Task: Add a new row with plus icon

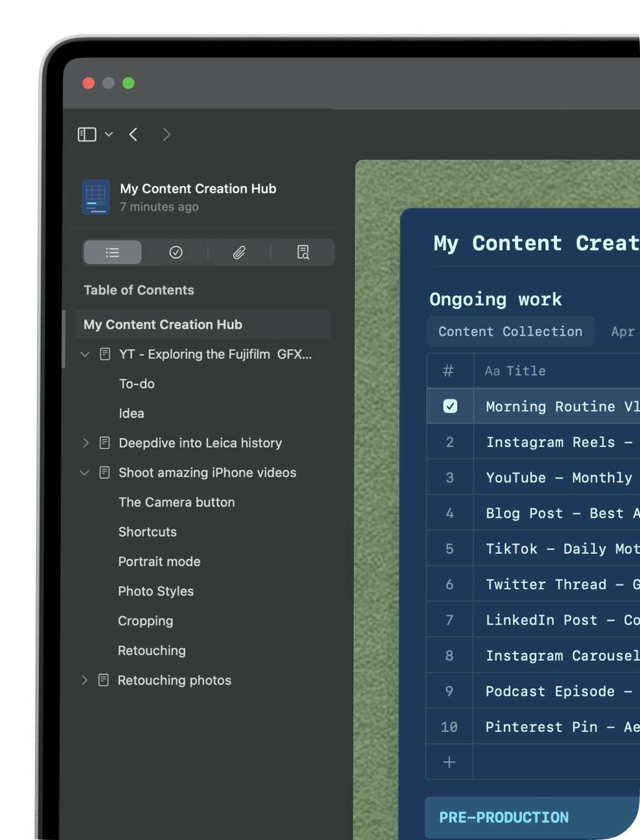Action: click(449, 762)
